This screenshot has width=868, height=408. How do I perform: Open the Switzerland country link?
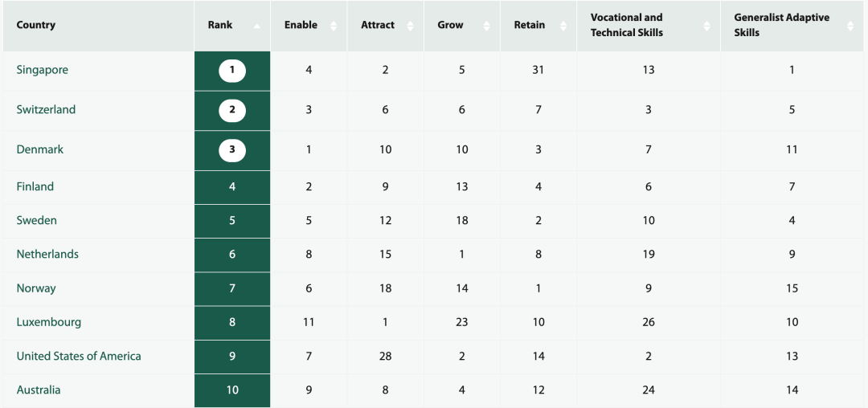point(46,110)
